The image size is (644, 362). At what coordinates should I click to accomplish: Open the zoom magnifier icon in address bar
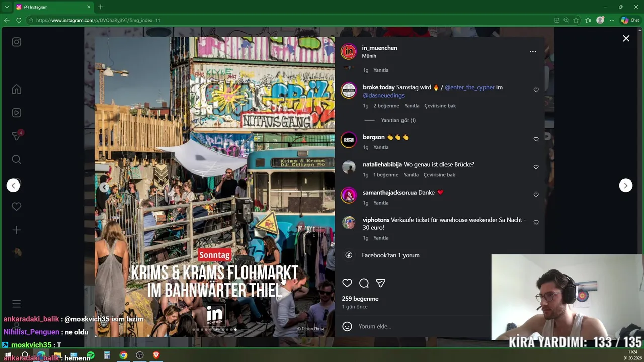(566, 20)
